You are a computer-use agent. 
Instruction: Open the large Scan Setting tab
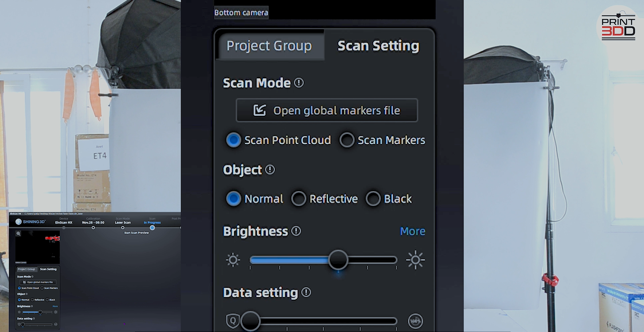click(x=378, y=46)
